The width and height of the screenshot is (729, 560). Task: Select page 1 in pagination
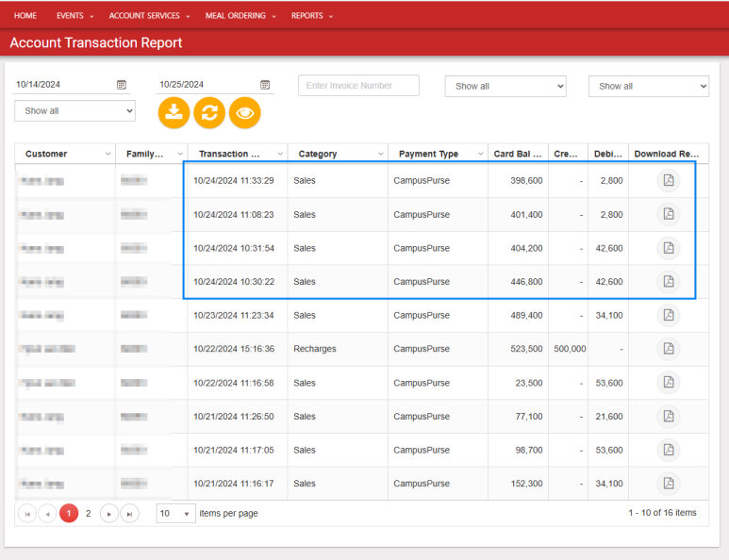[69, 514]
